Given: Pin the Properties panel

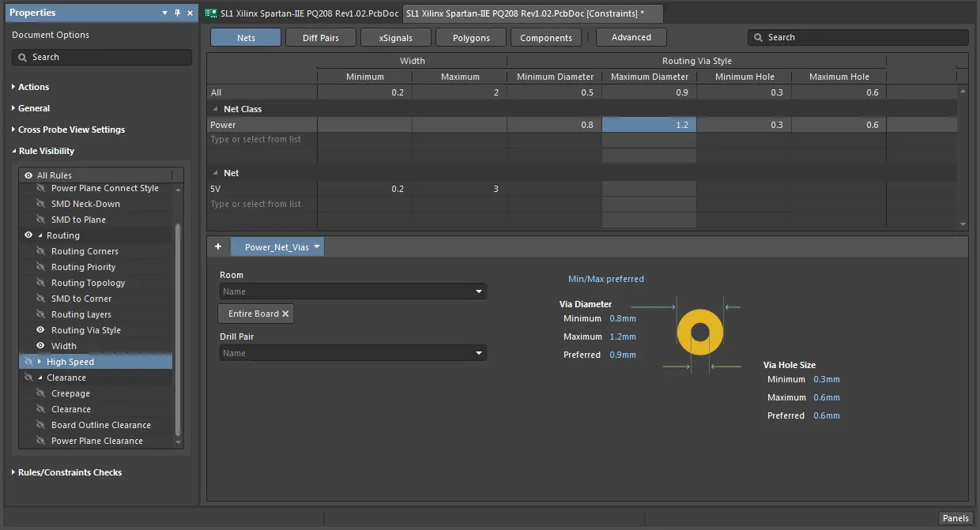Looking at the screenshot, I should pyautogui.click(x=177, y=13).
